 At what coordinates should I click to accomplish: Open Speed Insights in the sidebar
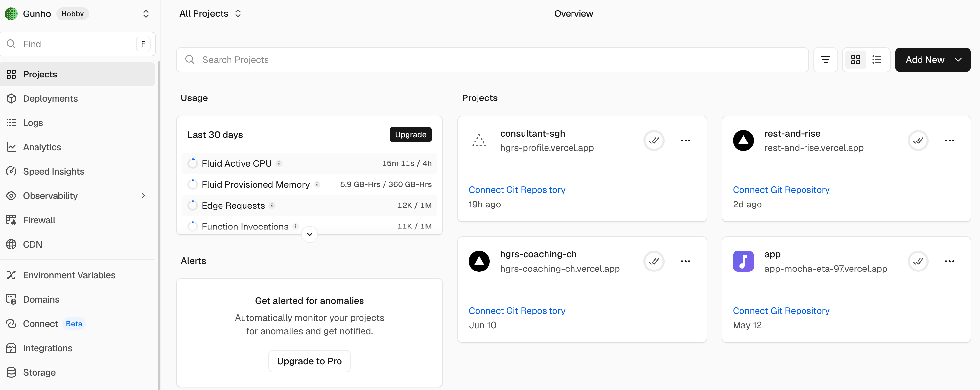78,171
